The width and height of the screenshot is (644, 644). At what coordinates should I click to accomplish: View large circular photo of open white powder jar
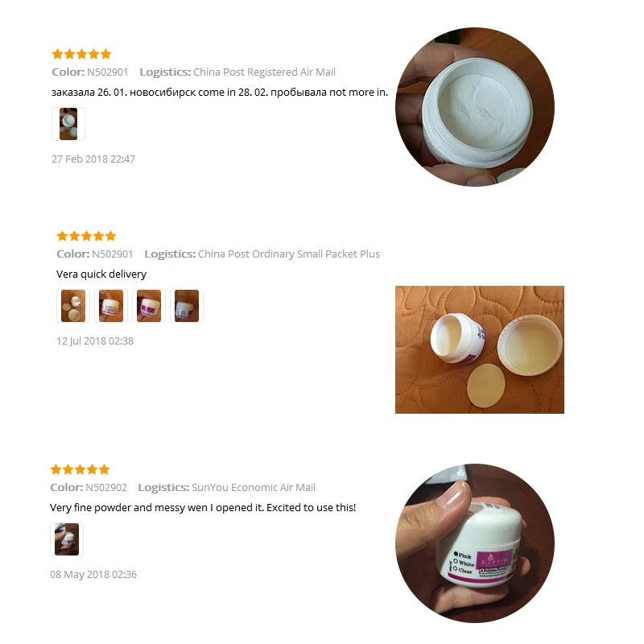pos(475,107)
